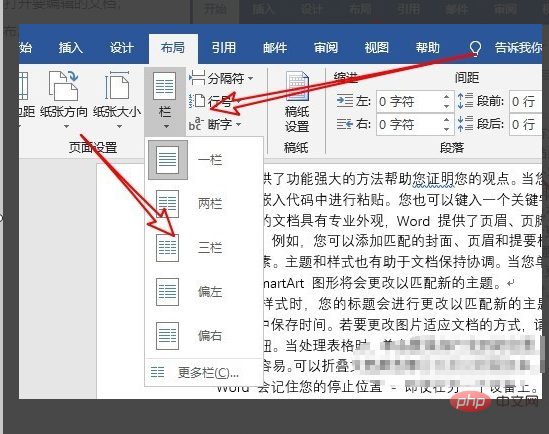Toggle the 栏 dropdown arrow
This screenshot has height=434, width=549.
(x=166, y=126)
